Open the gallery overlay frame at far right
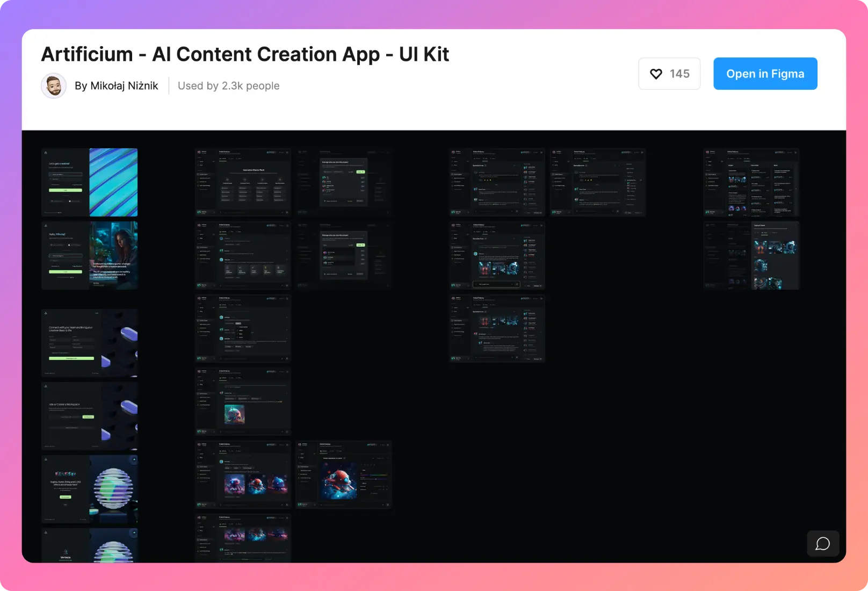This screenshot has height=591, width=868. (x=751, y=255)
